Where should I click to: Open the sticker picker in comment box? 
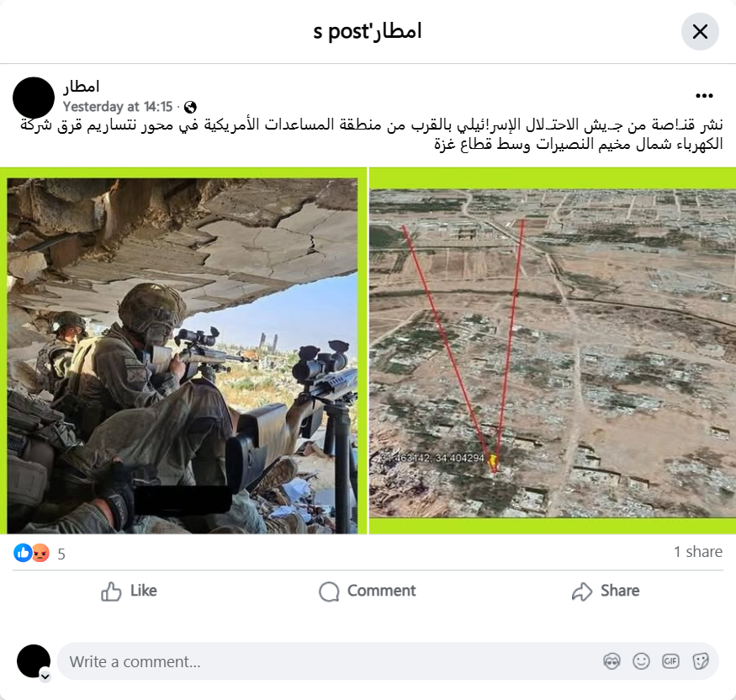701,661
